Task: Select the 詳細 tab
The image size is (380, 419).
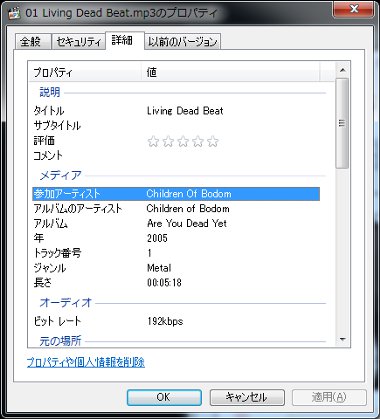Action: pyautogui.click(x=125, y=41)
